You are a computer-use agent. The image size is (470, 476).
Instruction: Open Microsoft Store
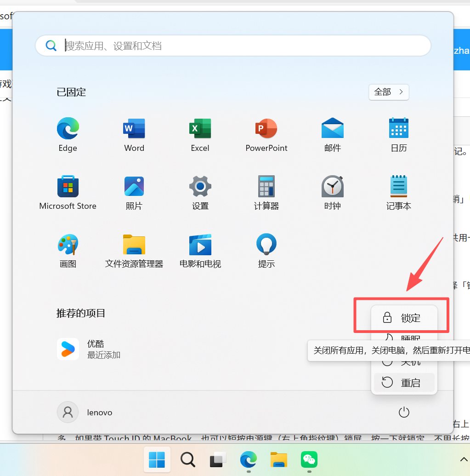68,192
